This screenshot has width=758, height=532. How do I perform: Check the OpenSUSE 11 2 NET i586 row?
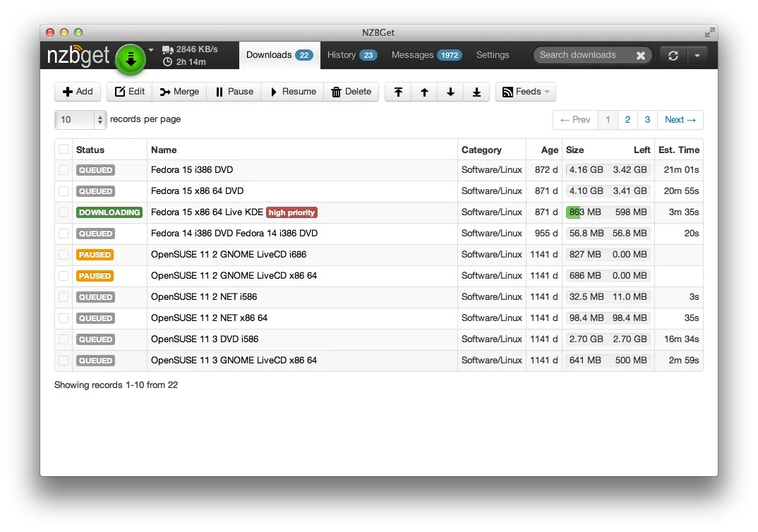click(x=63, y=297)
